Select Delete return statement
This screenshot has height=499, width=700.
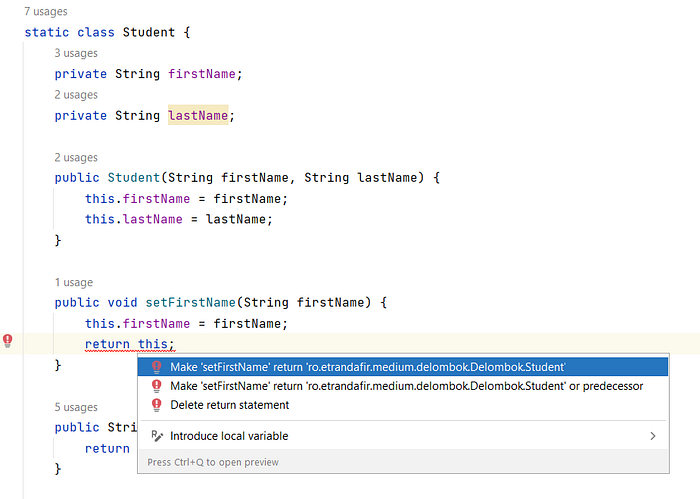point(403,405)
